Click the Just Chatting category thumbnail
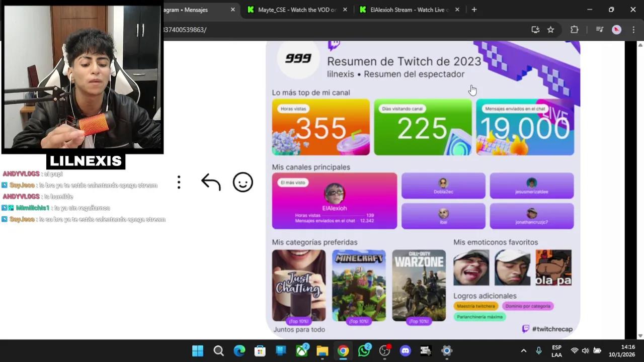This screenshot has height=362, width=644. pos(299,286)
